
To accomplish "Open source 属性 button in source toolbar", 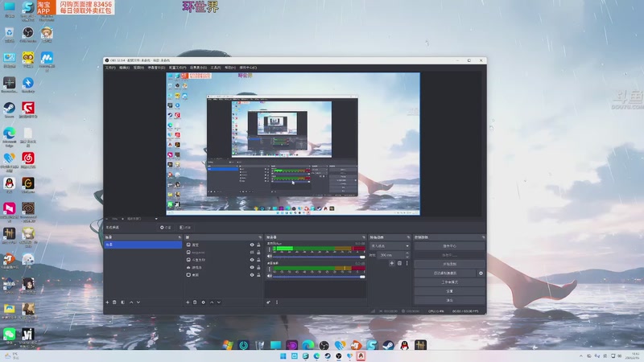I will 166,228.
